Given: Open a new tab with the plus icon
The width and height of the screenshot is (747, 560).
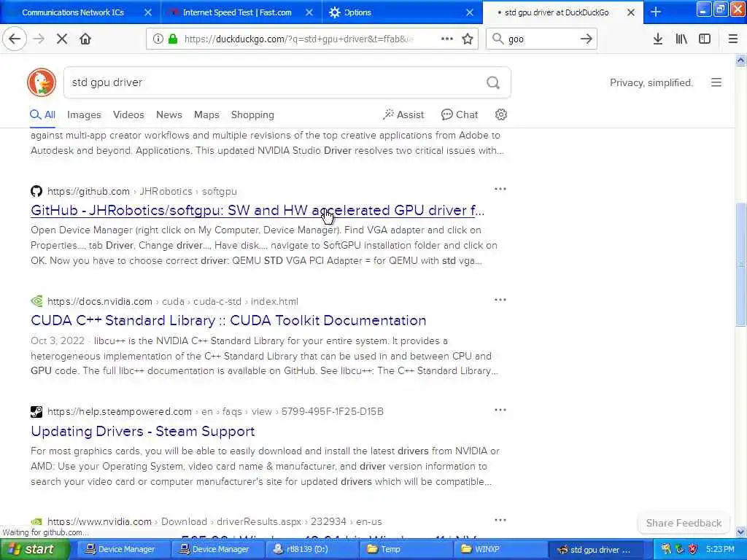Looking at the screenshot, I should tap(656, 12).
